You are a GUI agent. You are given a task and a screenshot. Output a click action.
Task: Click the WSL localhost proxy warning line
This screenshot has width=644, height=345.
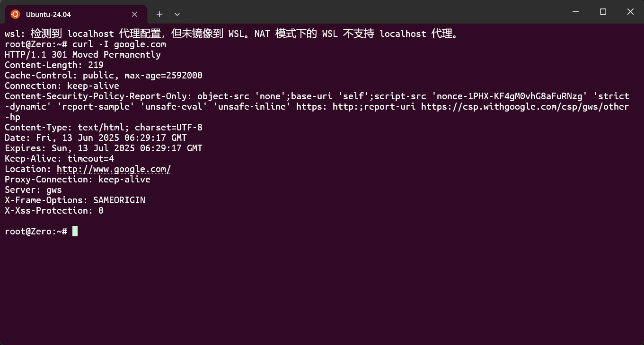point(232,34)
